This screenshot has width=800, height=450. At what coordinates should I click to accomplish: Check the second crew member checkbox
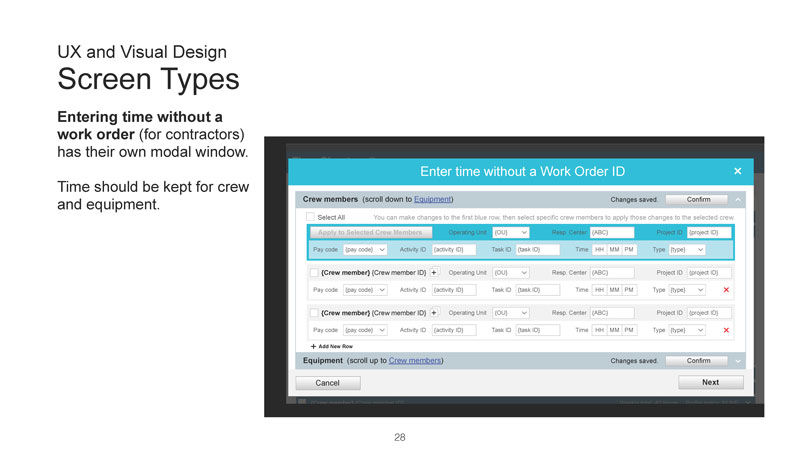pyautogui.click(x=314, y=312)
